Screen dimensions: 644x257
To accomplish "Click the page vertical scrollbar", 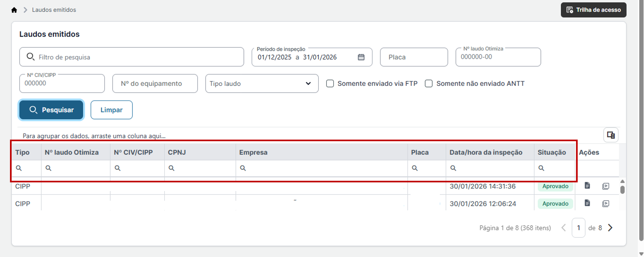I will click(x=641, y=121).
